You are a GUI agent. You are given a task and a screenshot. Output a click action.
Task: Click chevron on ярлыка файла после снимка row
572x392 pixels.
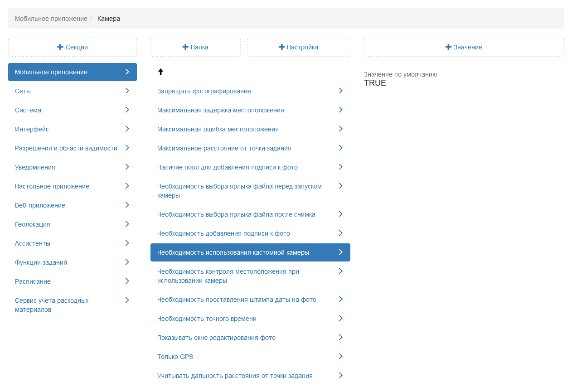point(341,214)
